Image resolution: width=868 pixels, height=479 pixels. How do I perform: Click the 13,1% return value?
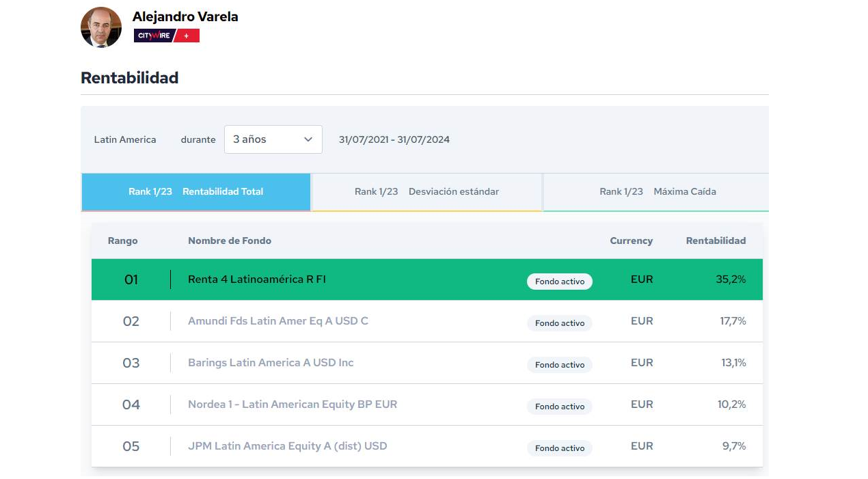pyautogui.click(x=734, y=363)
